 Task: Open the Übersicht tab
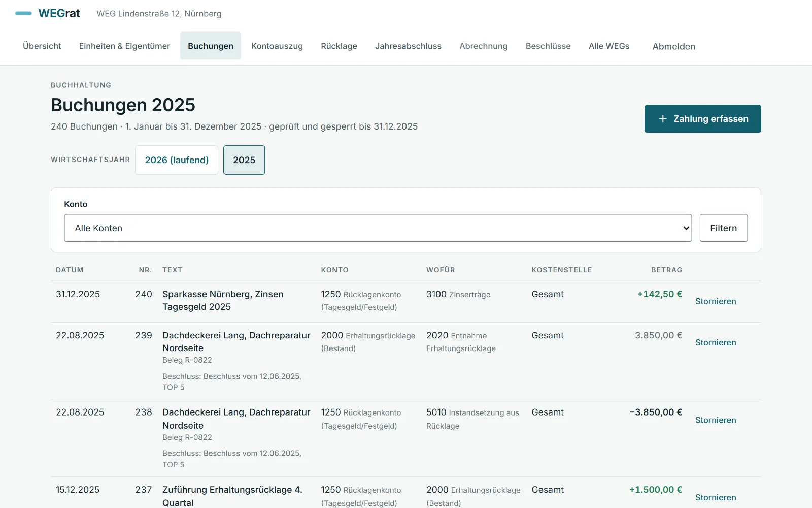tap(42, 46)
